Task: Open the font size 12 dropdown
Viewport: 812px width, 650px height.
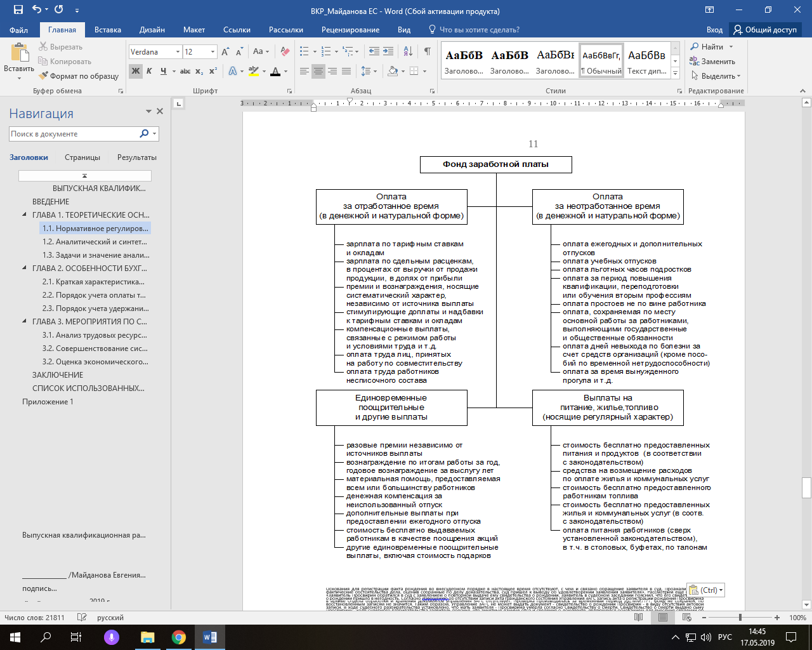Action: (213, 52)
